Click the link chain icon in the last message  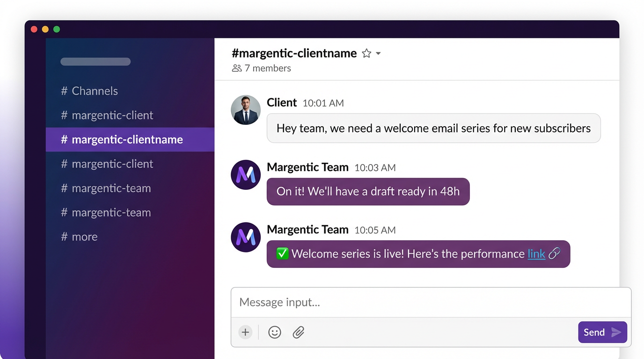tap(554, 253)
